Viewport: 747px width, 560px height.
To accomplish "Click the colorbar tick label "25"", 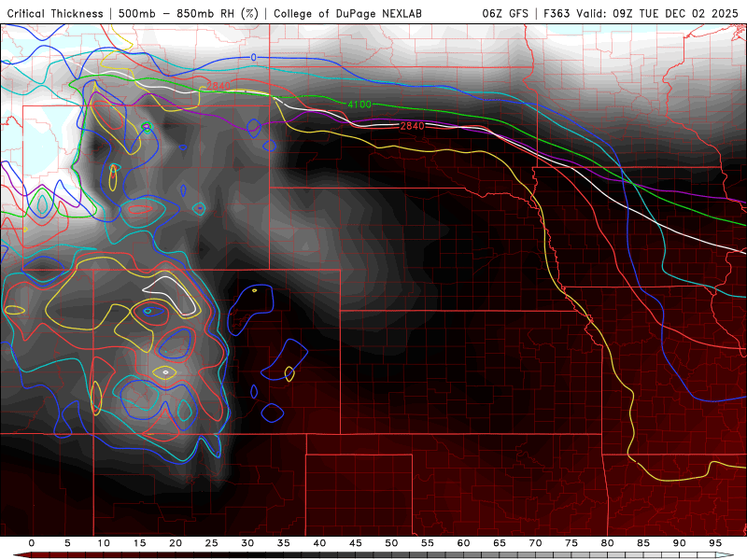I will click(x=212, y=543).
